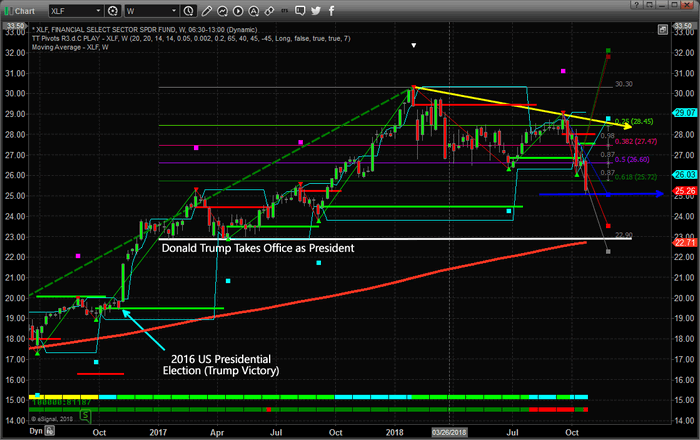Click the bar replay play icon
This screenshot has height=440, width=700.
238,11
